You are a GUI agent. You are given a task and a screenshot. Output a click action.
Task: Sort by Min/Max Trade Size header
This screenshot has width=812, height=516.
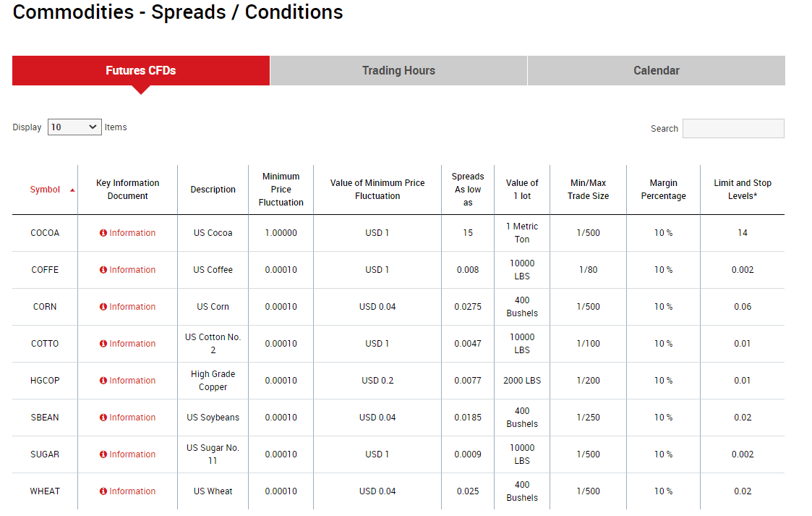589,190
